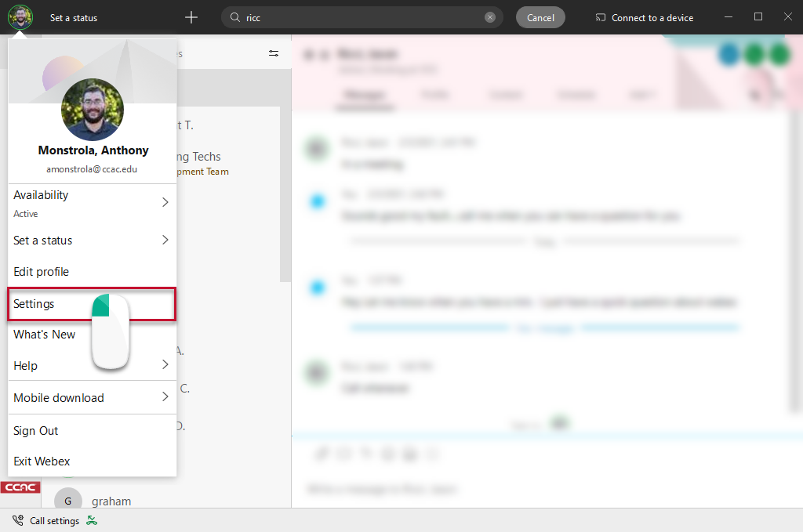Viewport: 803px width, 532px height.
Task: Click the large profile photo in menu
Action: tap(93, 110)
